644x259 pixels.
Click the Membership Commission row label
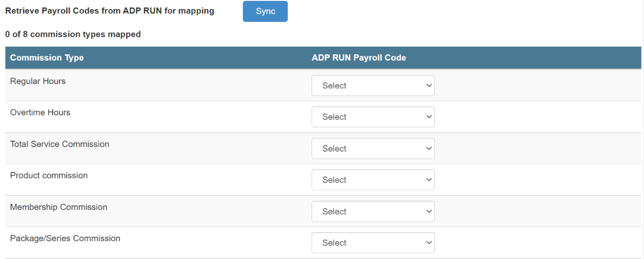coord(59,207)
